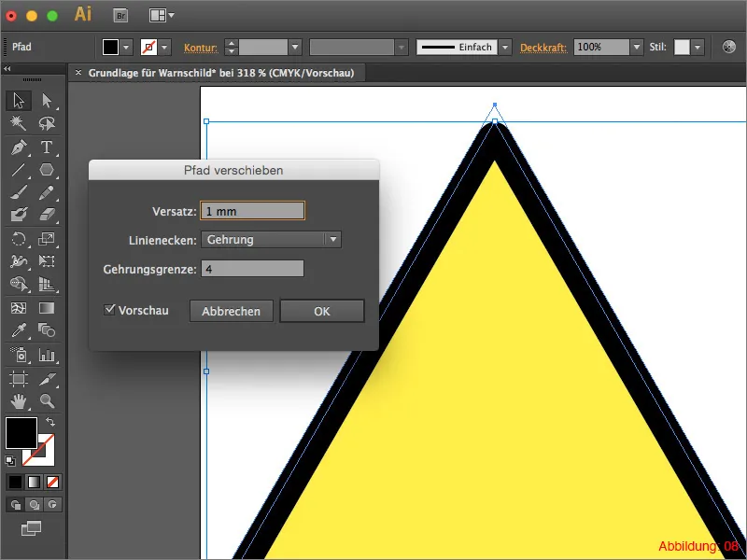Change screen mode at toolbar bottom
Image resolution: width=747 pixels, height=560 pixels.
coord(32,528)
